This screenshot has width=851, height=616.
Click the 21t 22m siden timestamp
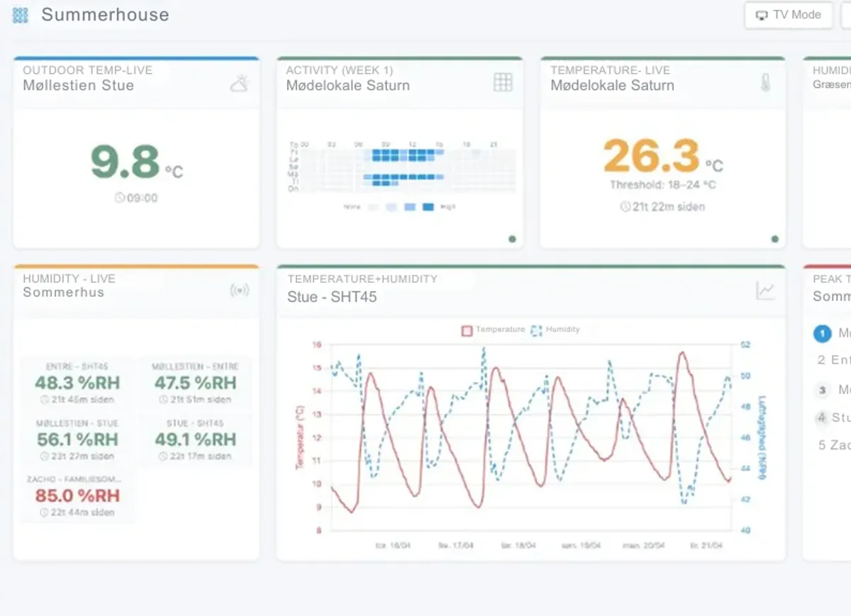pyautogui.click(x=663, y=207)
